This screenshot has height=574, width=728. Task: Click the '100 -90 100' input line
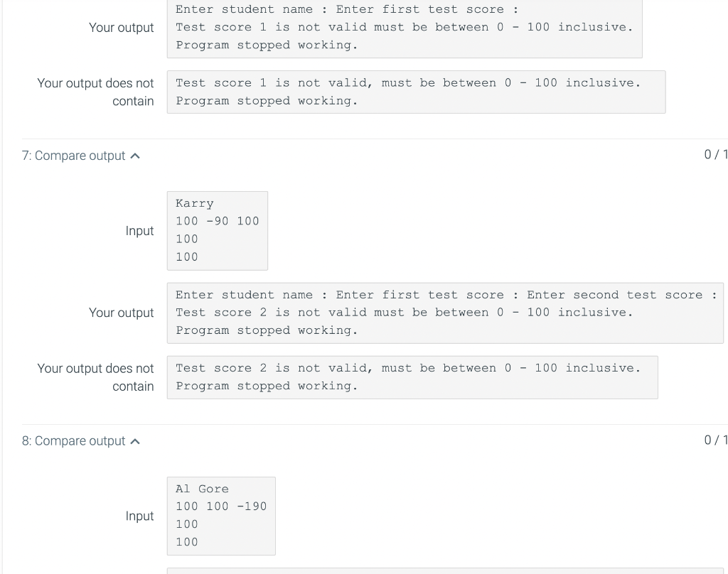[x=216, y=221]
